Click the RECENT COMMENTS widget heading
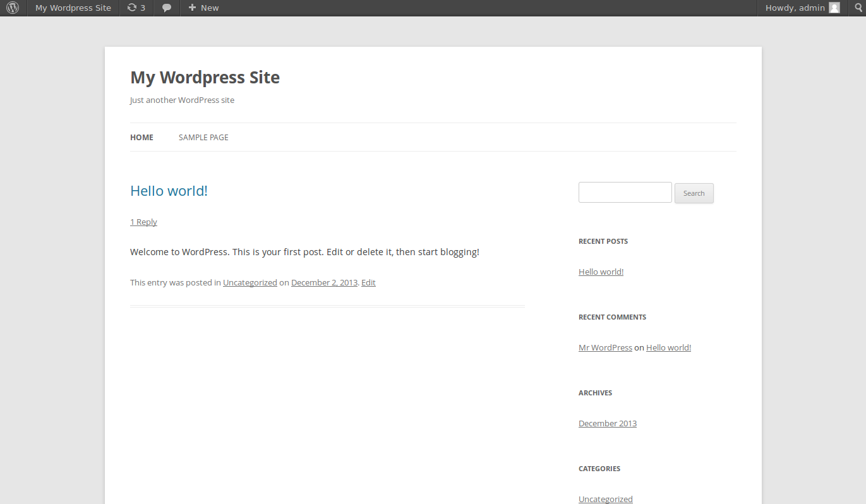 point(612,317)
